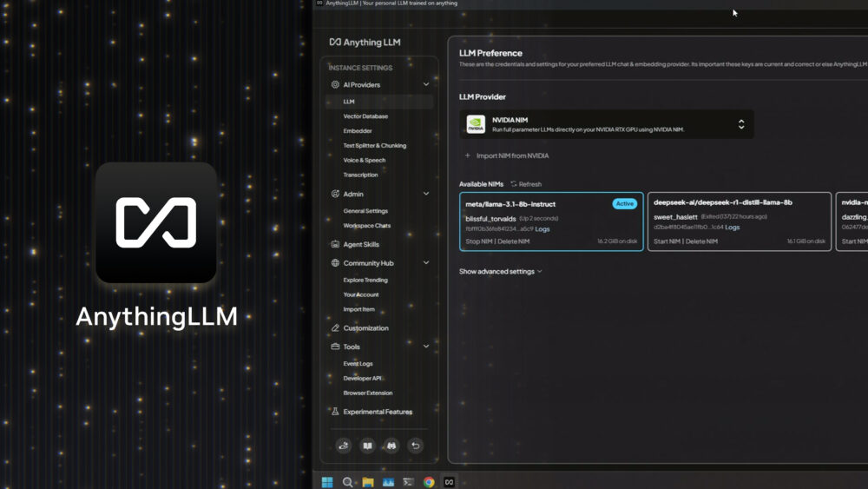Open File Explorer from the taskbar
Image resolution: width=868 pixels, height=489 pixels.
[367, 482]
